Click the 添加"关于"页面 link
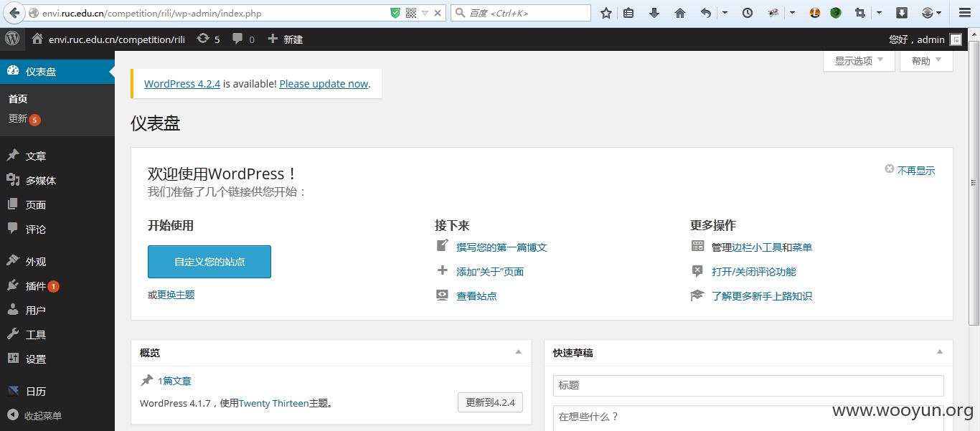This screenshot has width=980, height=431. 490,272
